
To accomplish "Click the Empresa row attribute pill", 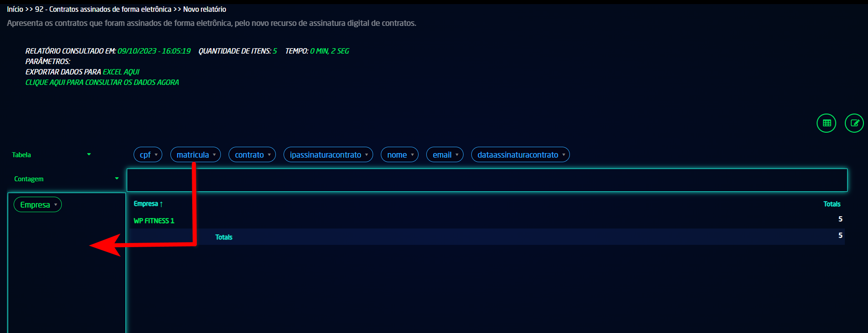I will (35, 205).
